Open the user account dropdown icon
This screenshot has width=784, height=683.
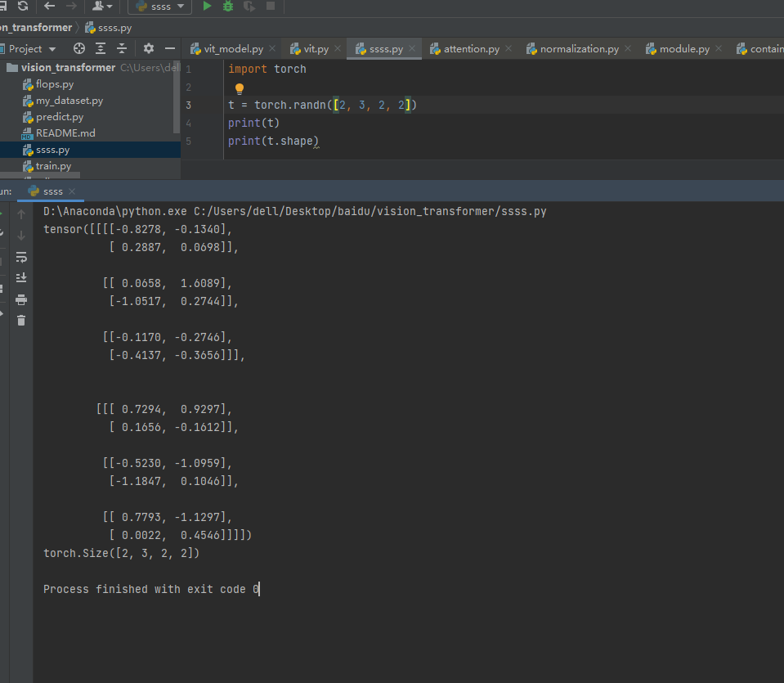(102, 6)
